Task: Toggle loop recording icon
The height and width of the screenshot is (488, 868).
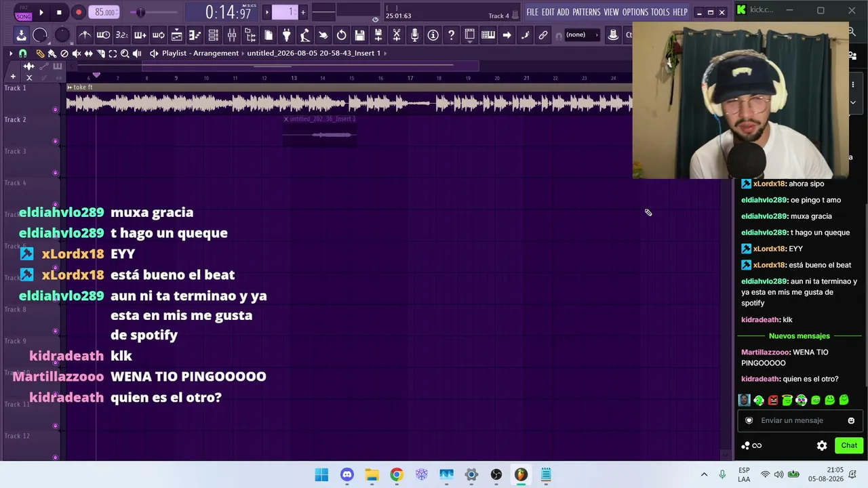Action: pyautogui.click(x=158, y=35)
